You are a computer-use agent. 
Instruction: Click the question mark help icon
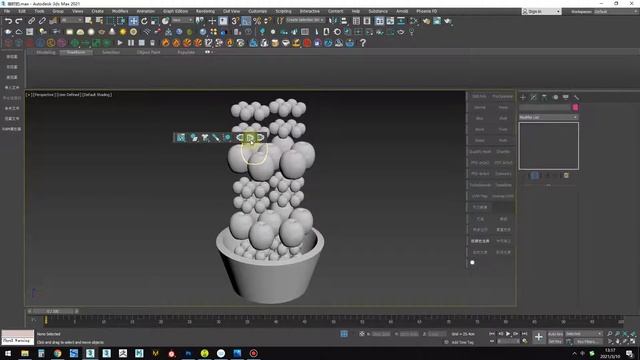click(362, 42)
